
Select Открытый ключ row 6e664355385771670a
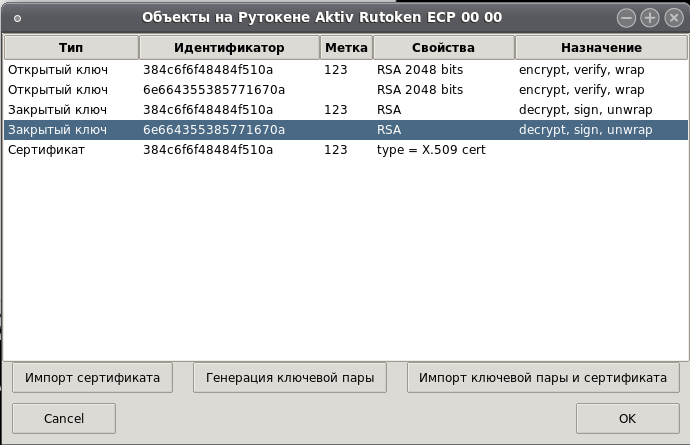pyautogui.click(x=346, y=90)
